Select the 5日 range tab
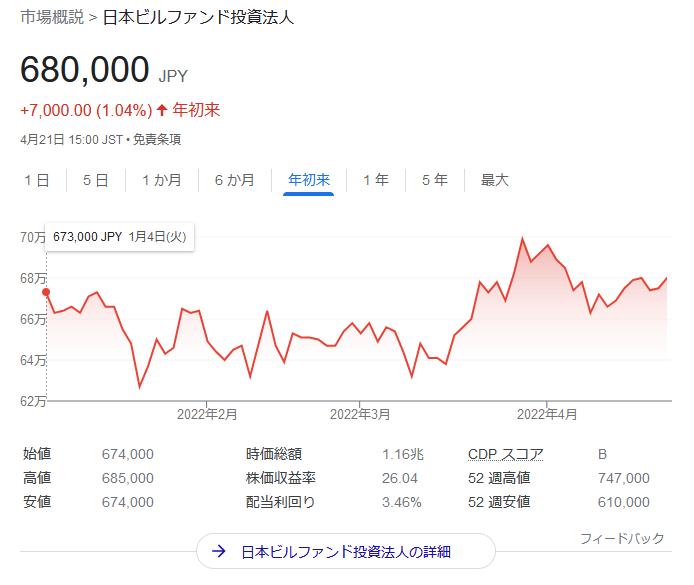 tap(96, 180)
